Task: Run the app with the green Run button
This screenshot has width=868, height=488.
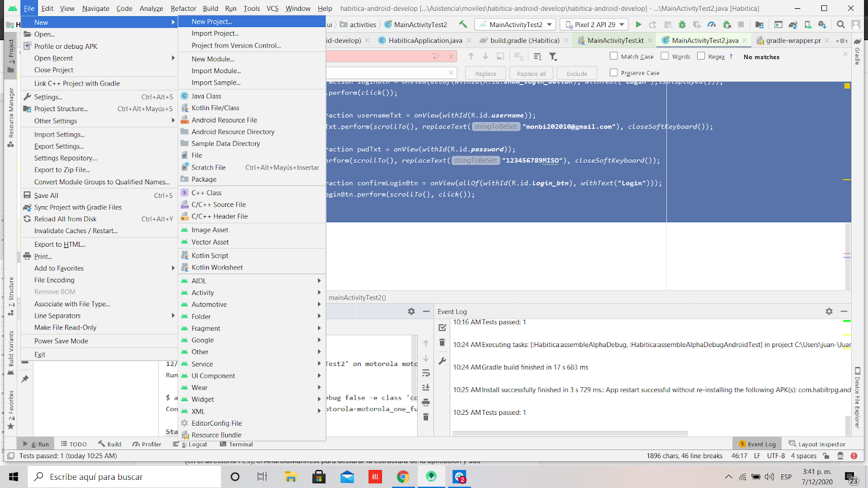Action: 639,24
